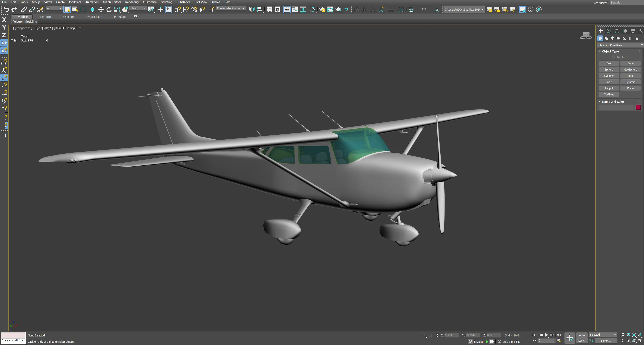Toggle the Snaps 3D button
644x345 pixels.
[178, 10]
